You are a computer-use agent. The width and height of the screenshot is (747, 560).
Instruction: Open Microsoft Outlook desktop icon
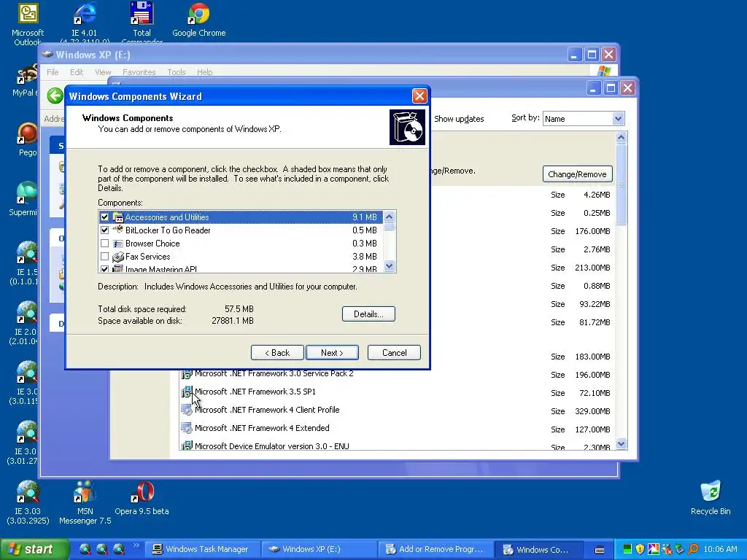[x=28, y=24]
